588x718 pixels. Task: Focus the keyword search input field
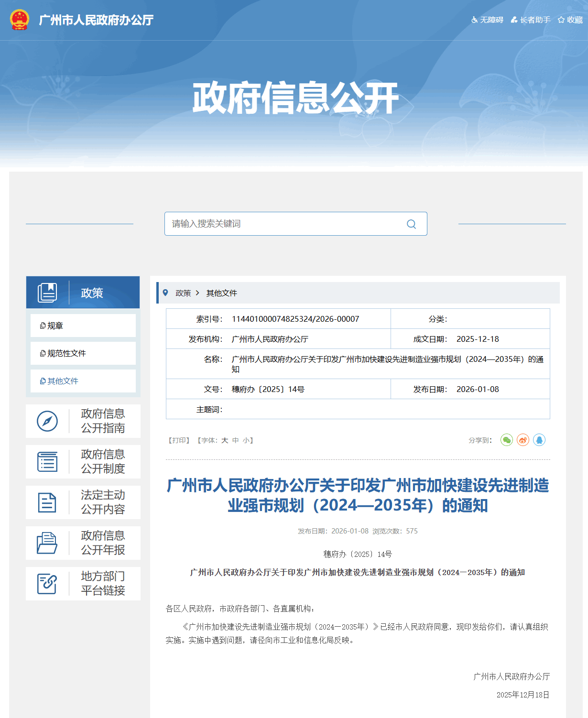(284, 224)
